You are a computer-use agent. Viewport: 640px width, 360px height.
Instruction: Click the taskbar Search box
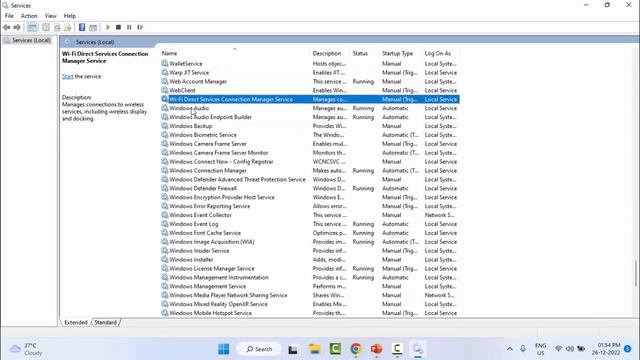(x=259, y=349)
